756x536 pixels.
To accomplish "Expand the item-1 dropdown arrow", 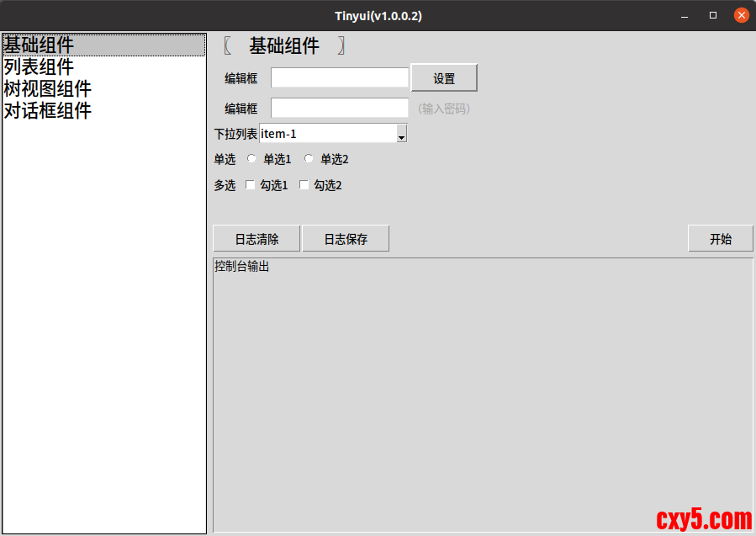I will [401, 134].
